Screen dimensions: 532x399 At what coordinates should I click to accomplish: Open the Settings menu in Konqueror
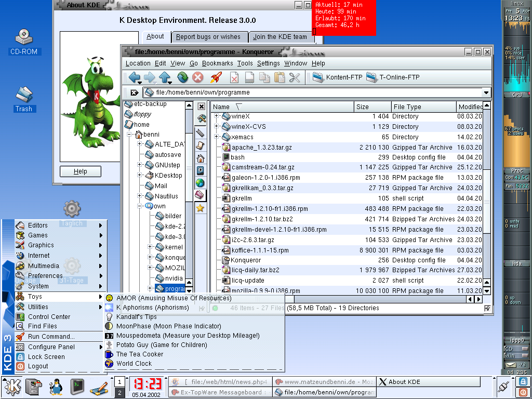[x=268, y=63]
